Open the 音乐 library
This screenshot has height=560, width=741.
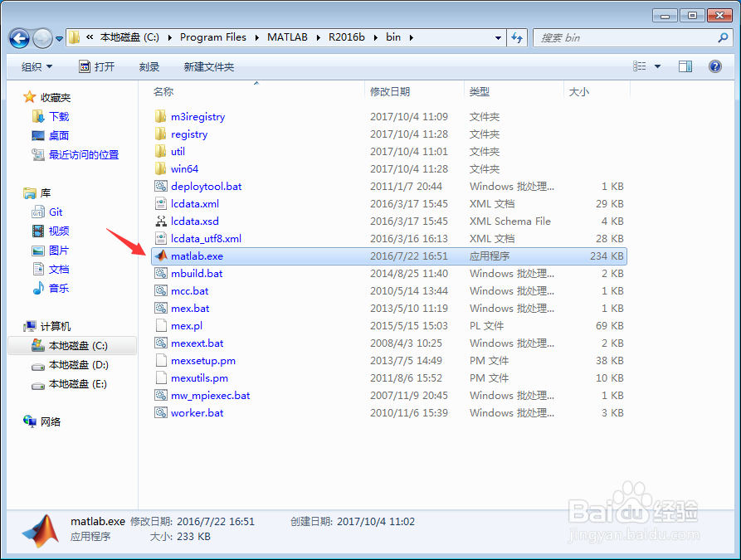[x=59, y=288]
